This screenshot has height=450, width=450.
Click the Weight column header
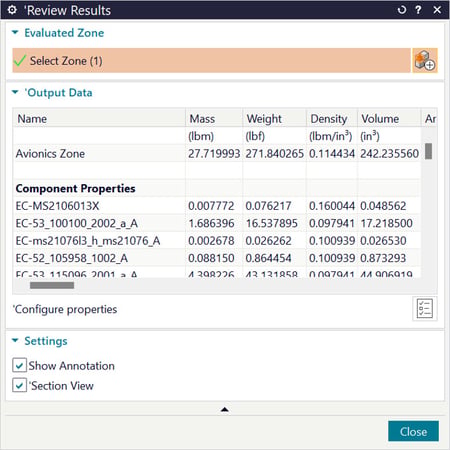coord(274,118)
